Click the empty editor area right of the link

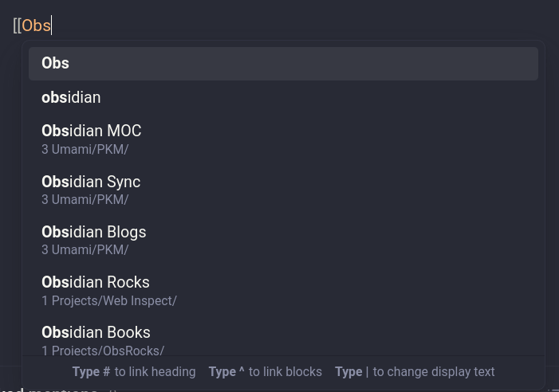[x=303, y=25]
